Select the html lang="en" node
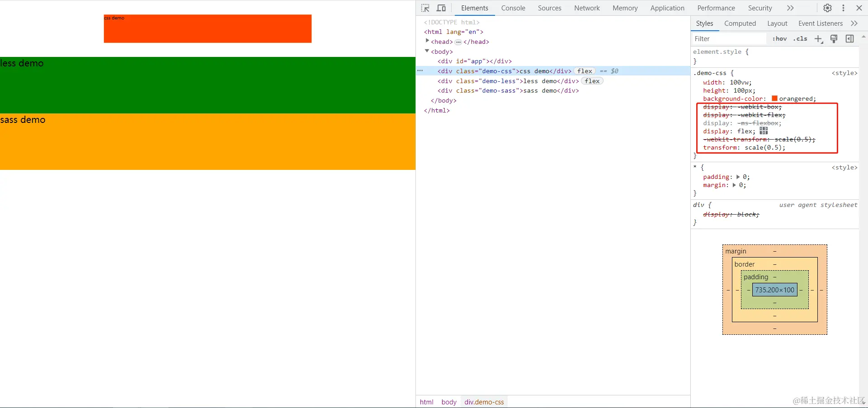The image size is (868, 408). pos(453,32)
